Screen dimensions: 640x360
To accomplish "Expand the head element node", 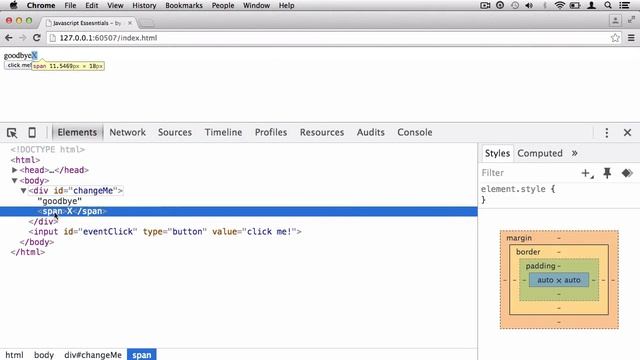I will click(15, 170).
